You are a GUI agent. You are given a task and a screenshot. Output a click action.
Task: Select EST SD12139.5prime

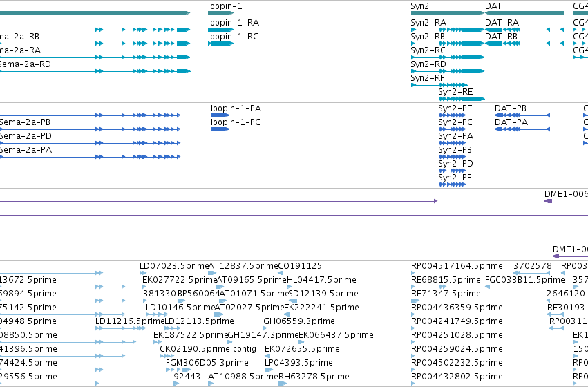tap(293, 301)
